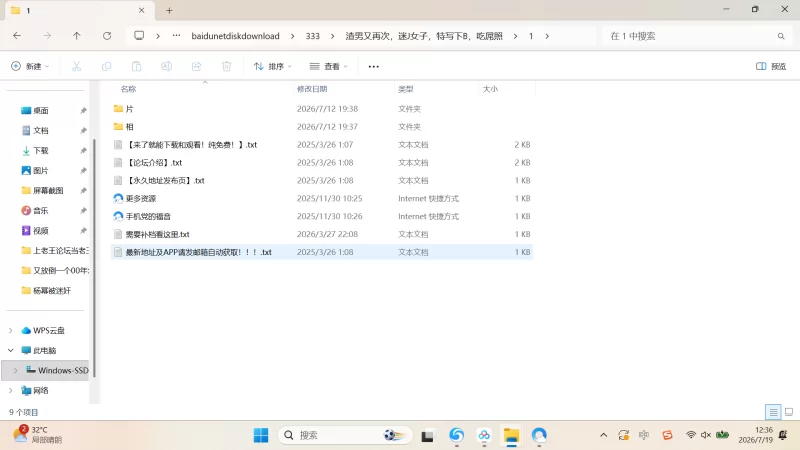Collapse the 此电脑 tree node
The width and height of the screenshot is (800, 450).
[11, 351]
